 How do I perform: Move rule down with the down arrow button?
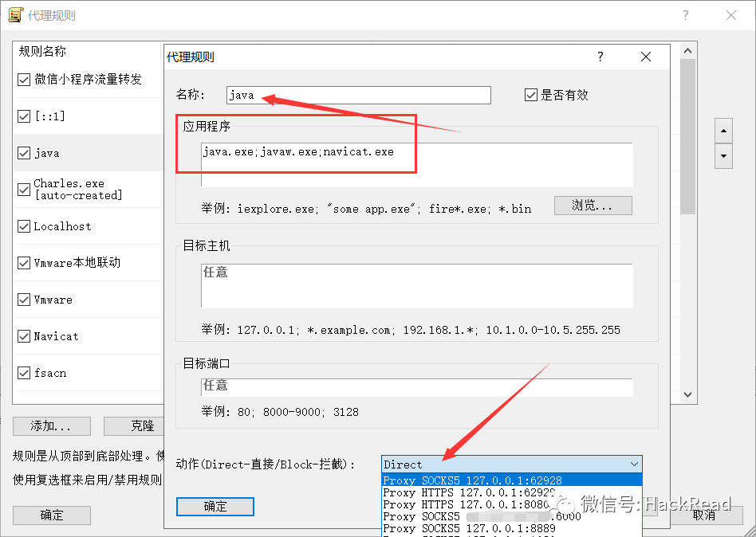click(723, 156)
